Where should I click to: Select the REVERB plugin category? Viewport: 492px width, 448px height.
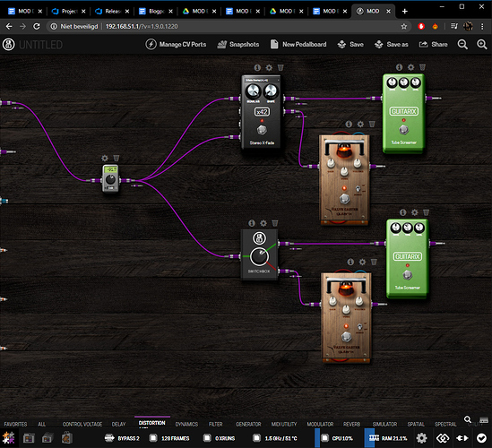point(351,424)
